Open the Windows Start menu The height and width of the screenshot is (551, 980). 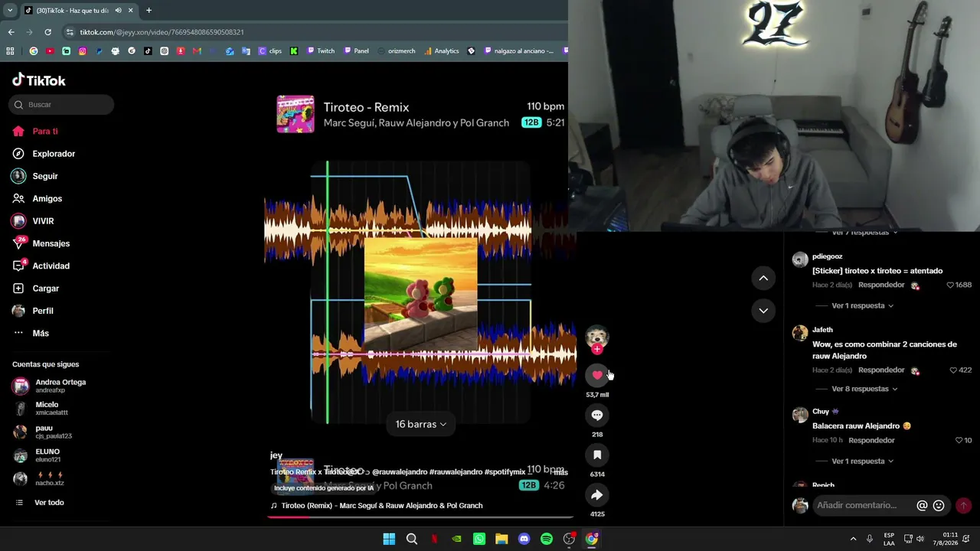tap(389, 539)
